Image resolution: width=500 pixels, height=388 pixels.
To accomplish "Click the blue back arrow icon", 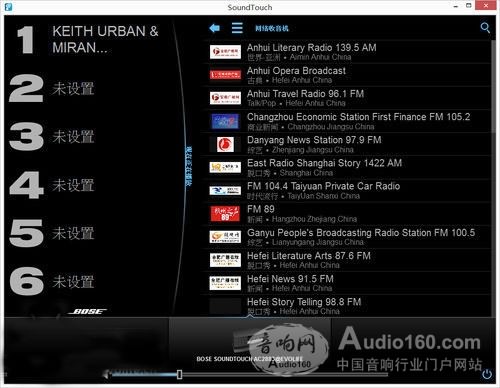I will point(214,28).
